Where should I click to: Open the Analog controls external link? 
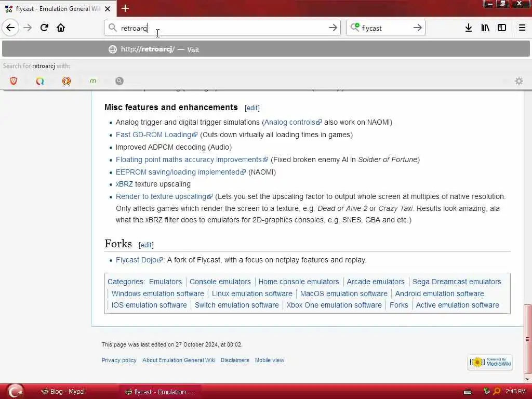(x=292, y=122)
